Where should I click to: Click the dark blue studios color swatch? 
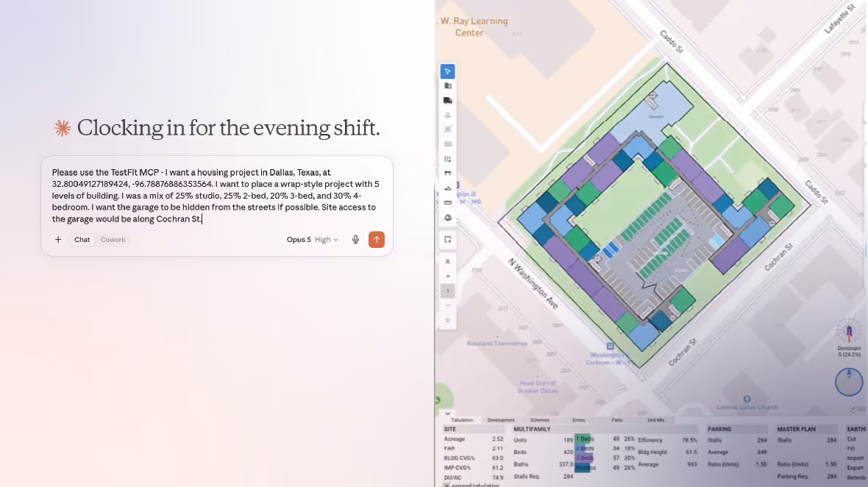(x=583, y=468)
